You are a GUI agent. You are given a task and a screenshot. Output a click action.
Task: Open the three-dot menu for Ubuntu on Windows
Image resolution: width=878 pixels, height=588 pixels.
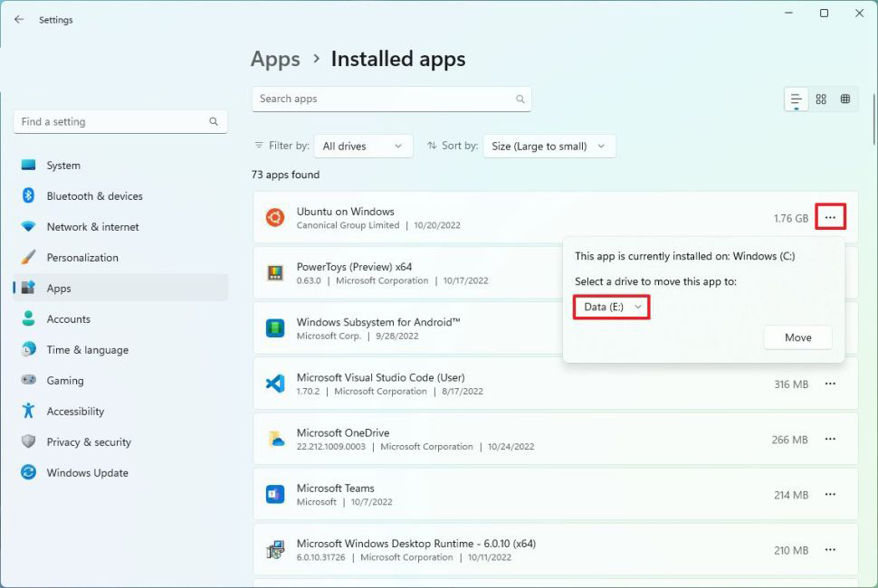click(830, 218)
